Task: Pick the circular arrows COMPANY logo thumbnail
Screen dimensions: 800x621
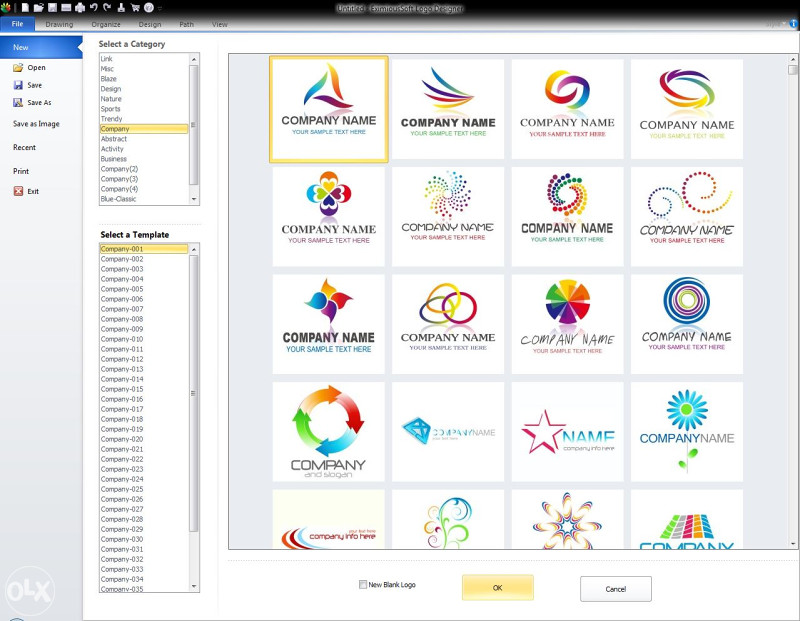Action: pos(329,432)
